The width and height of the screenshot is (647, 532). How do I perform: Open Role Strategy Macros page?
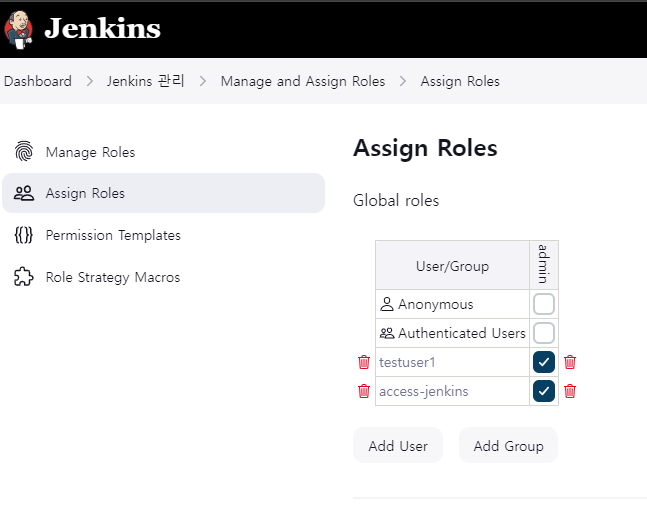coord(113,277)
